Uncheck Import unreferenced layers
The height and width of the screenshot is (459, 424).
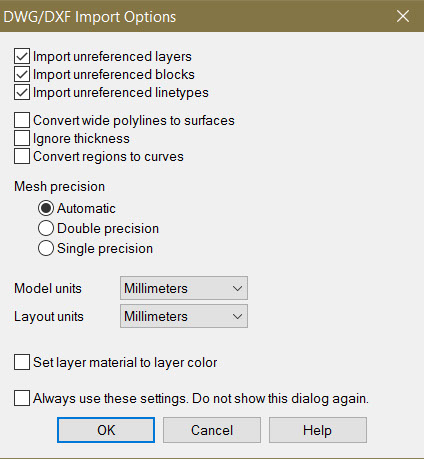point(22,56)
